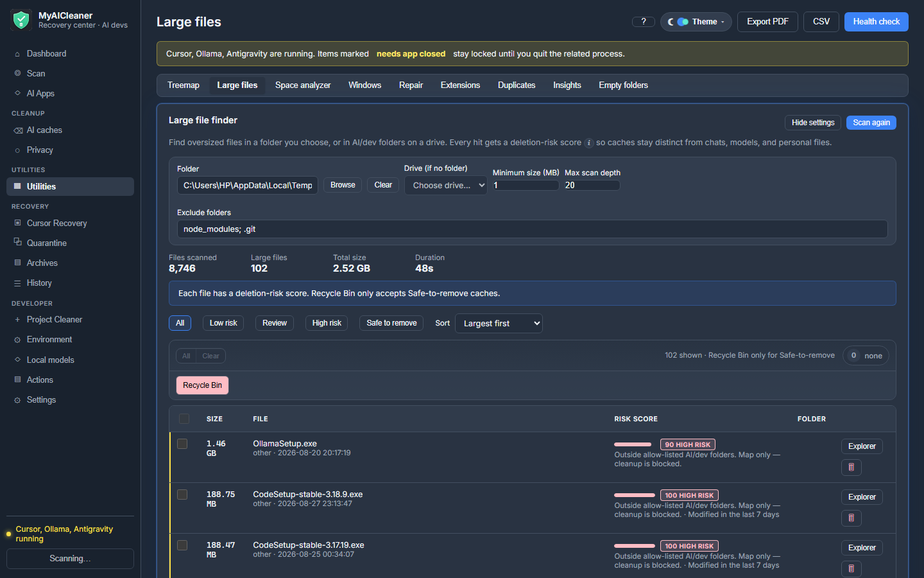Click the Exclude folders input field
The image size is (924, 578).
[x=533, y=229]
